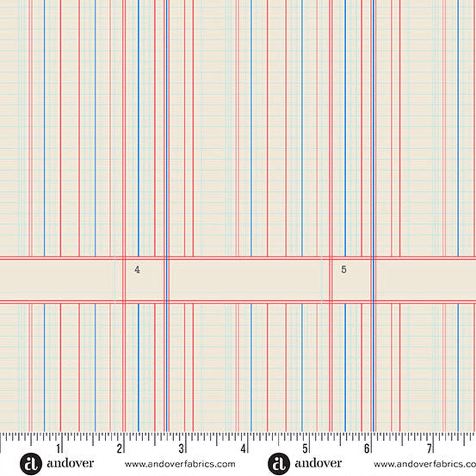Select ruler mark number 5
Image resolution: width=476 pixels, height=476 pixels.
click(305, 449)
